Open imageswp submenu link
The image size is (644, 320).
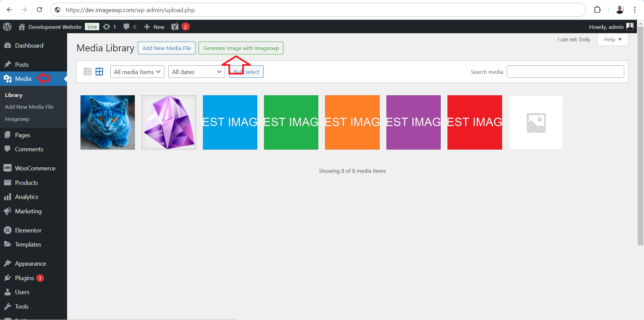pos(17,119)
